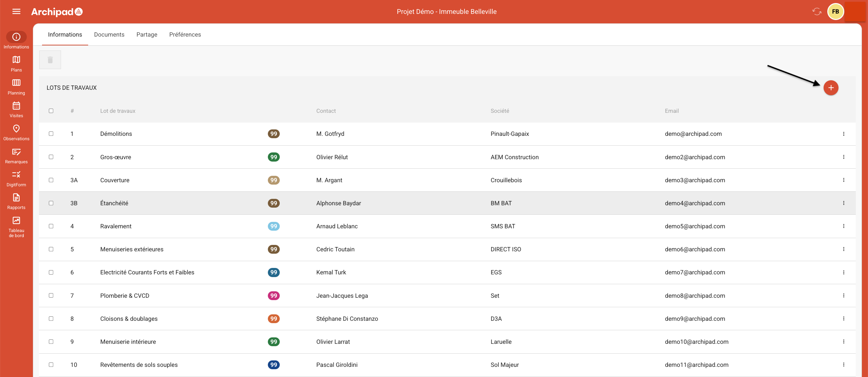Screen dimensions: 868x377
Task: Click the FB user avatar
Action: (835, 12)
